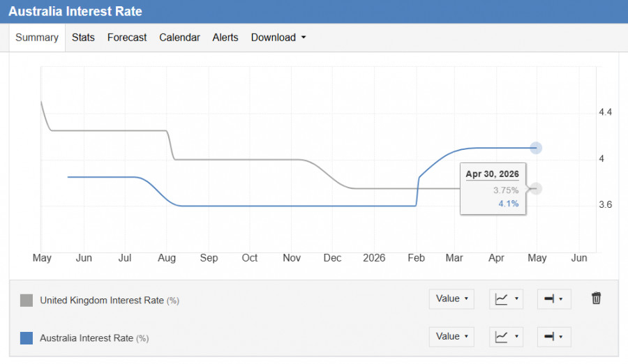The height and width of the screenshot is (364, 628).
Task: Open chart type picker for United Kingdom
Action: 507,299
